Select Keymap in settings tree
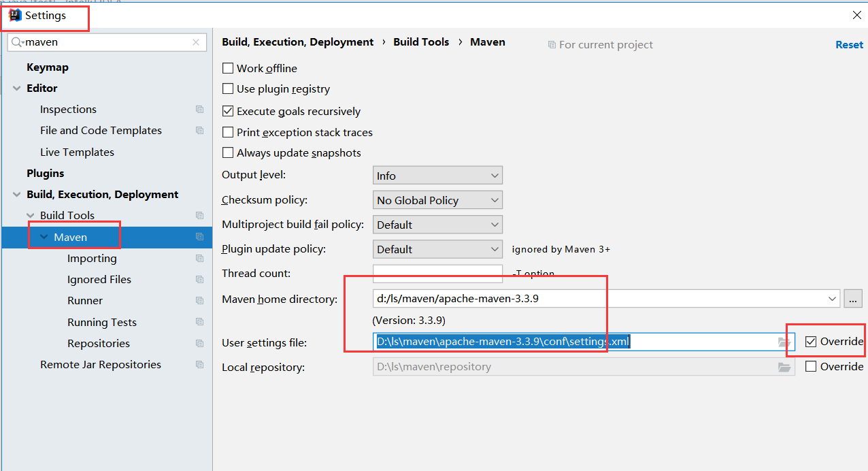The width and height of the screenshot is (868, 471). pyautogui.click(x=48, y=67)
